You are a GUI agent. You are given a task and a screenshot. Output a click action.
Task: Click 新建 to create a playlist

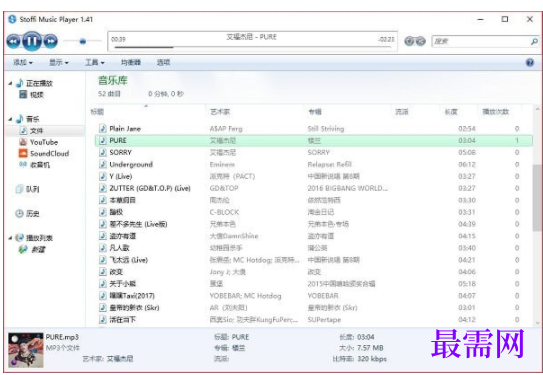click(32, 249)
